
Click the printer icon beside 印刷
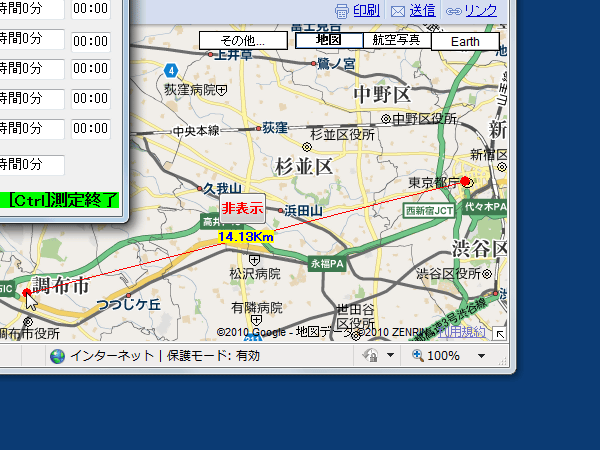(341, 11)
